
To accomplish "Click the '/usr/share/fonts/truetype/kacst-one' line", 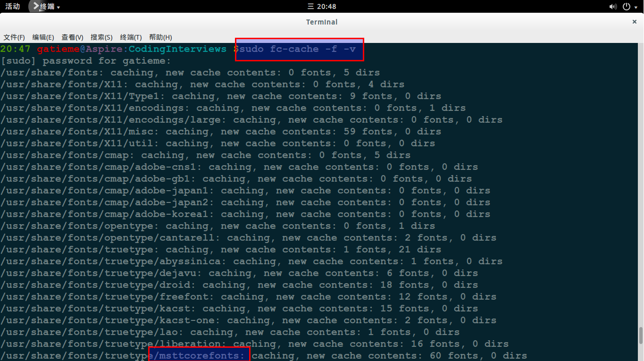I will click(249, 320).
